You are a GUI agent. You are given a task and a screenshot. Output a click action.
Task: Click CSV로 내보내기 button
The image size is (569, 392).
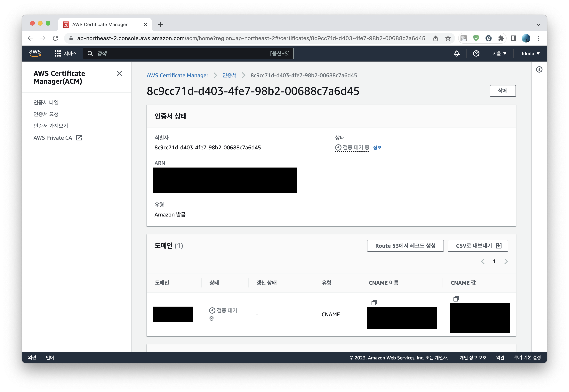pos(478,246)
